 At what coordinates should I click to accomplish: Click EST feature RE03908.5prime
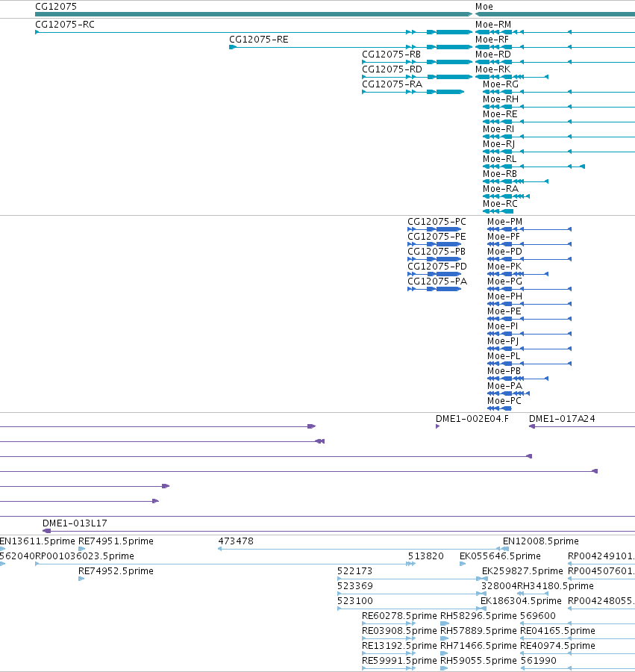pos(399,631)
